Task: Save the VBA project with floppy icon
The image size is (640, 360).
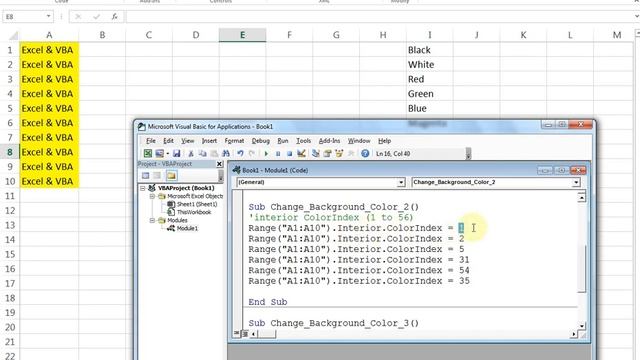Action: click(x=176, y=153)
